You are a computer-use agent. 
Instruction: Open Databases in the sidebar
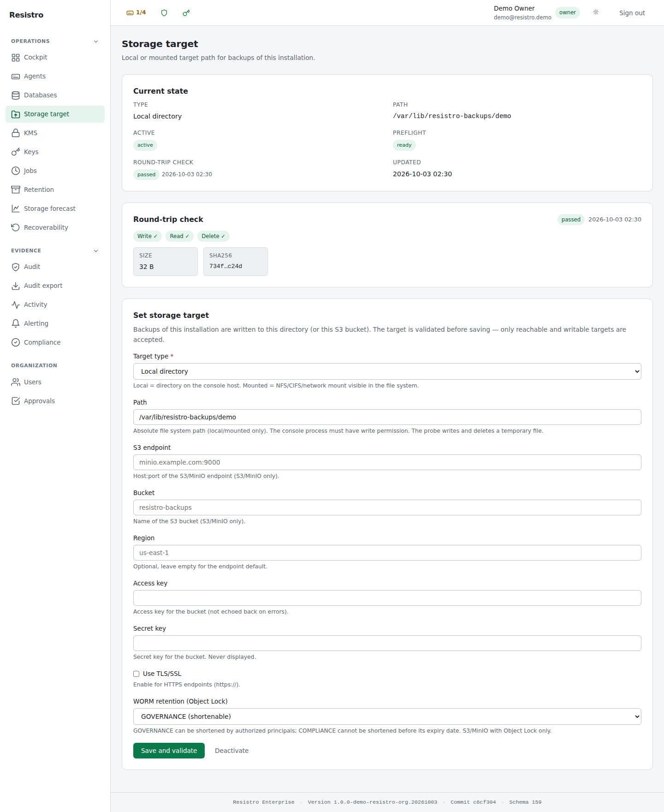pos(55,95)
